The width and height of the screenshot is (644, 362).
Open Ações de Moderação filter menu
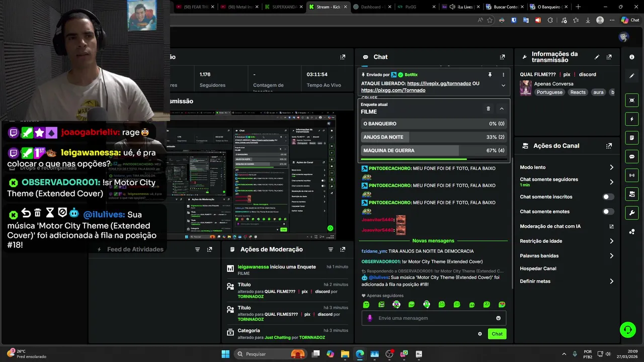coord(331,249)
